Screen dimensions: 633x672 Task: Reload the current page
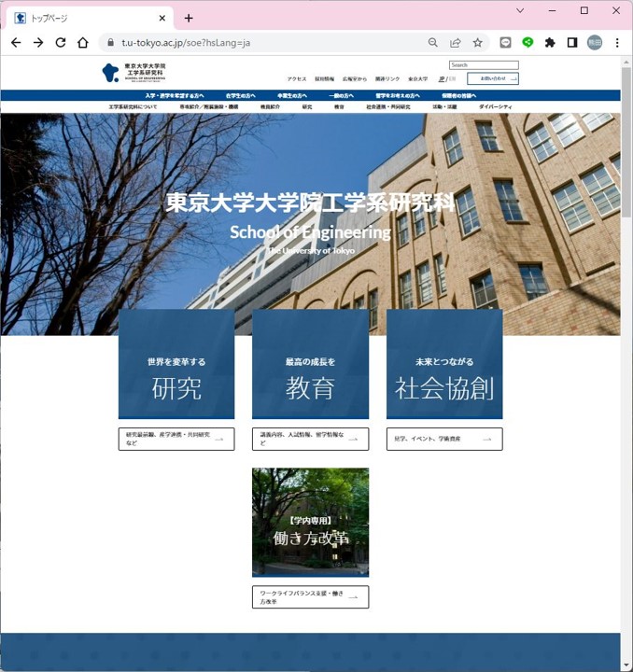pyautogui.click(x=61, y=42)
